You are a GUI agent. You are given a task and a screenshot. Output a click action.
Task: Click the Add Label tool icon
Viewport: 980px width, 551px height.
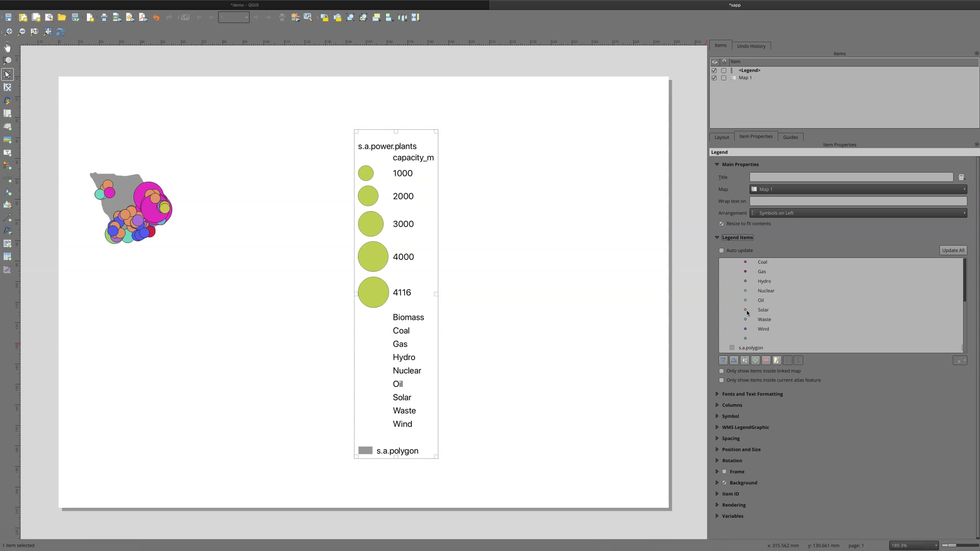7,153
